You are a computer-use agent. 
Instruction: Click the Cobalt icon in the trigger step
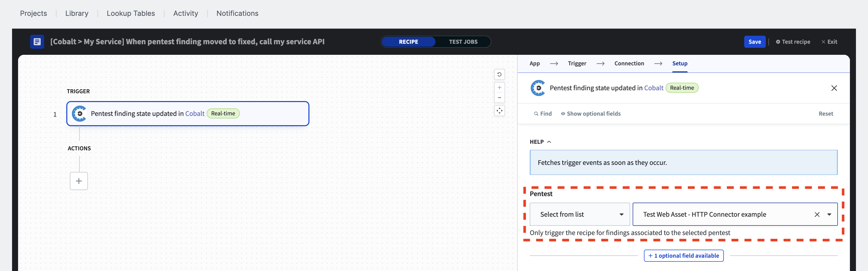tap(80, 114)
